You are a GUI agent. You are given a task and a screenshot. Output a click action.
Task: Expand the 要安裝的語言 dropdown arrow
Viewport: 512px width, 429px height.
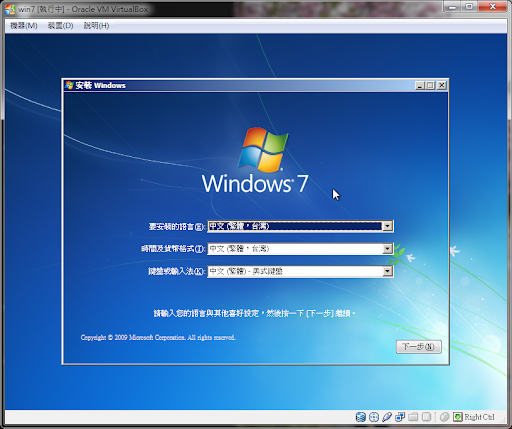click(x=387, y=226)
